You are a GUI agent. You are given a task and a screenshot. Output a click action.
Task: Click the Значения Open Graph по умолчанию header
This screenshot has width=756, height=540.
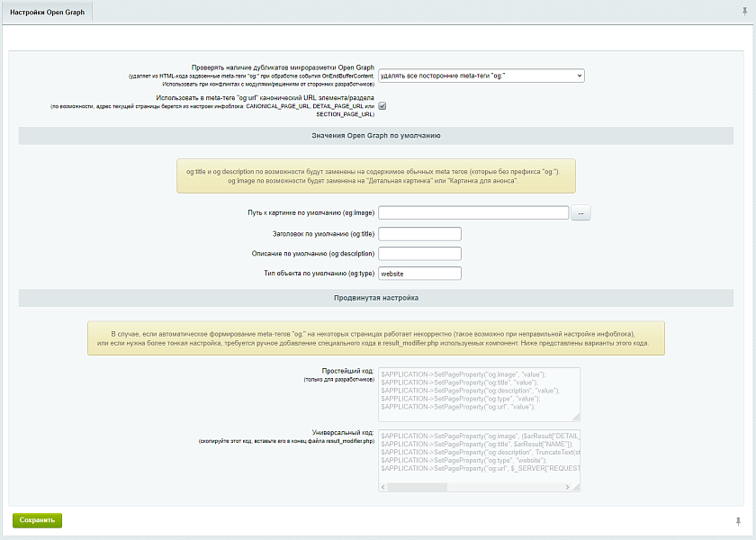click(x=376, y=136)
